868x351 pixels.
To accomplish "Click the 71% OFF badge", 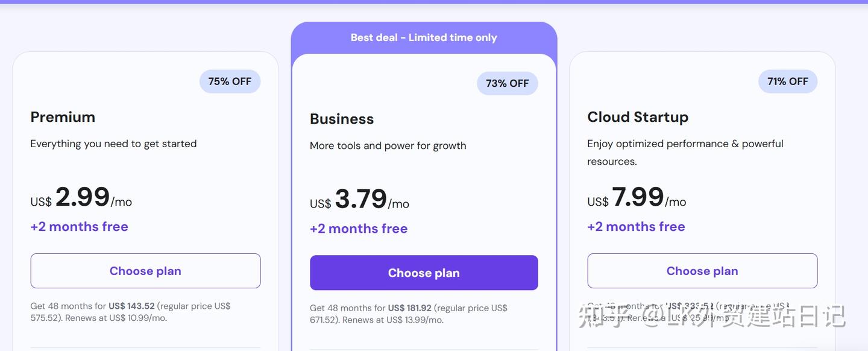I will [x=787, y=81].
